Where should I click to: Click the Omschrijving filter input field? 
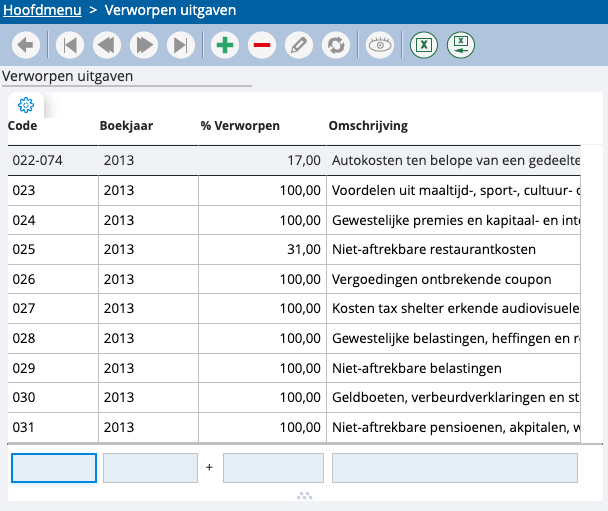pyautogui.click(x=454, y=468)
